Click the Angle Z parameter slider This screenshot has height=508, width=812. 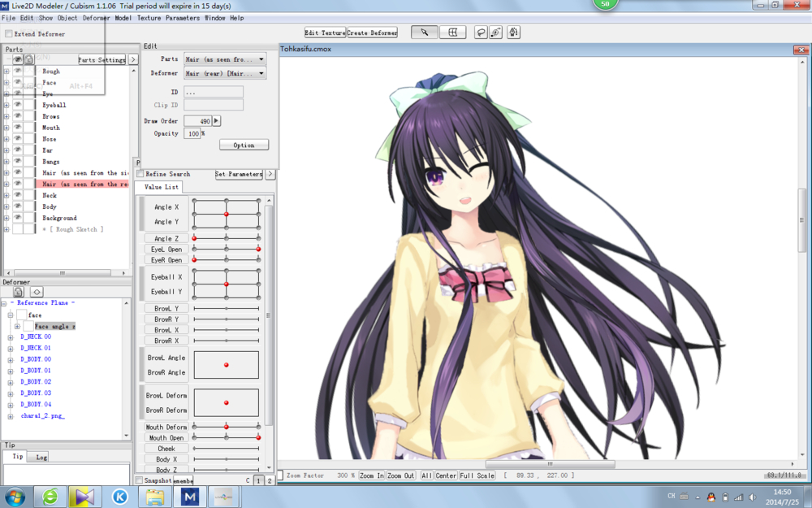coord(227,238)
